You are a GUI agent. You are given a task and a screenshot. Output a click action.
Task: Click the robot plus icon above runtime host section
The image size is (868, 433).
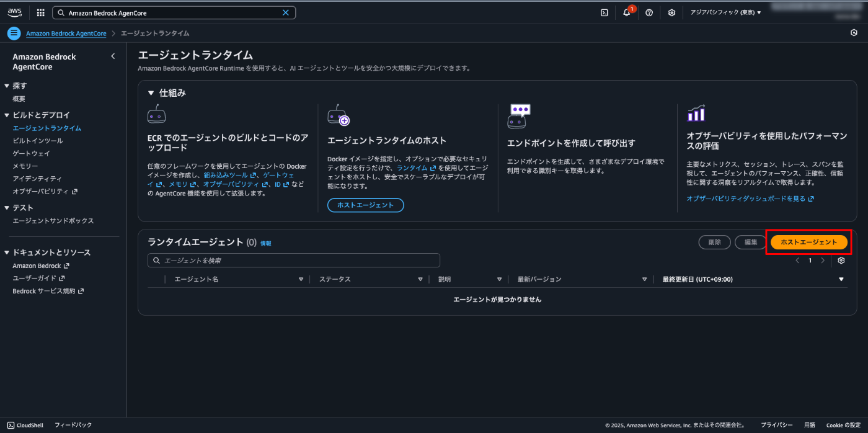click(x=338, y=115)
